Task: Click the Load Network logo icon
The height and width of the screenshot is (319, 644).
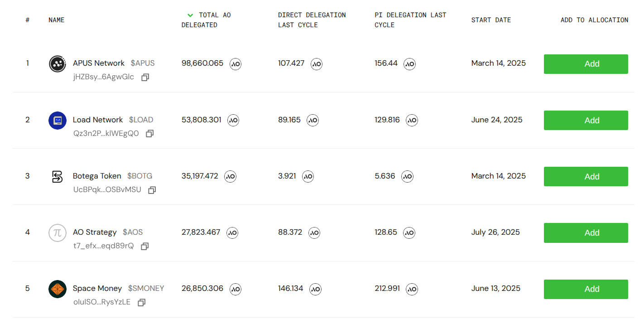Action: [x=58, y=120]
